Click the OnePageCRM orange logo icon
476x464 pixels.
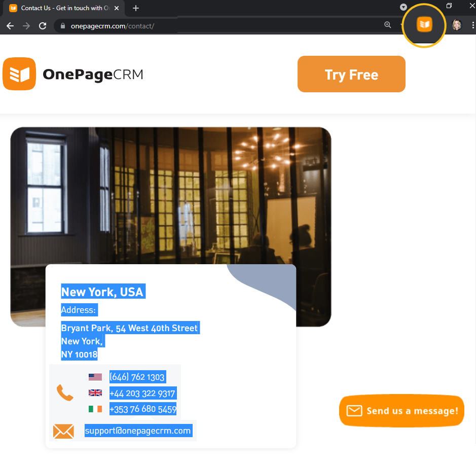[19, 74]
